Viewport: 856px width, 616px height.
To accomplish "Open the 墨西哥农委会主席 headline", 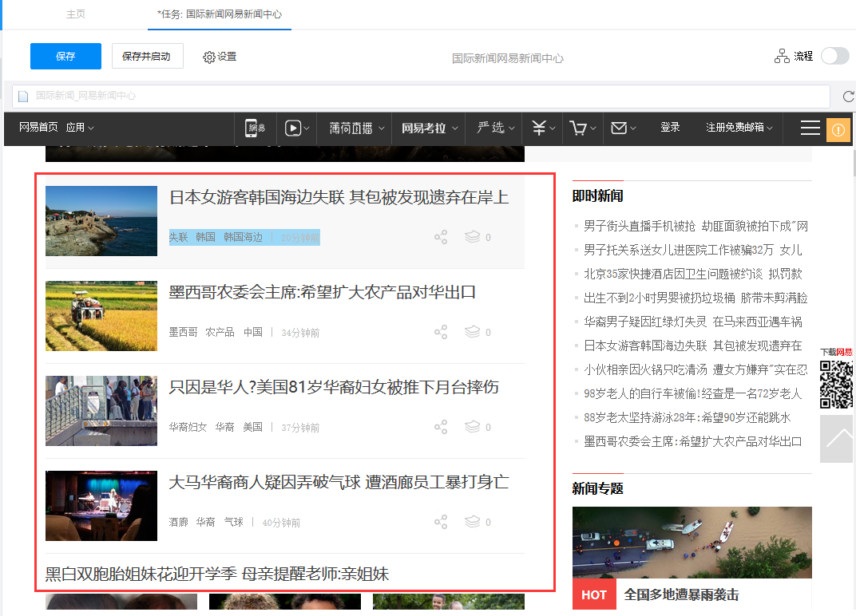I will pyautogui.click(x=322, y=293).
